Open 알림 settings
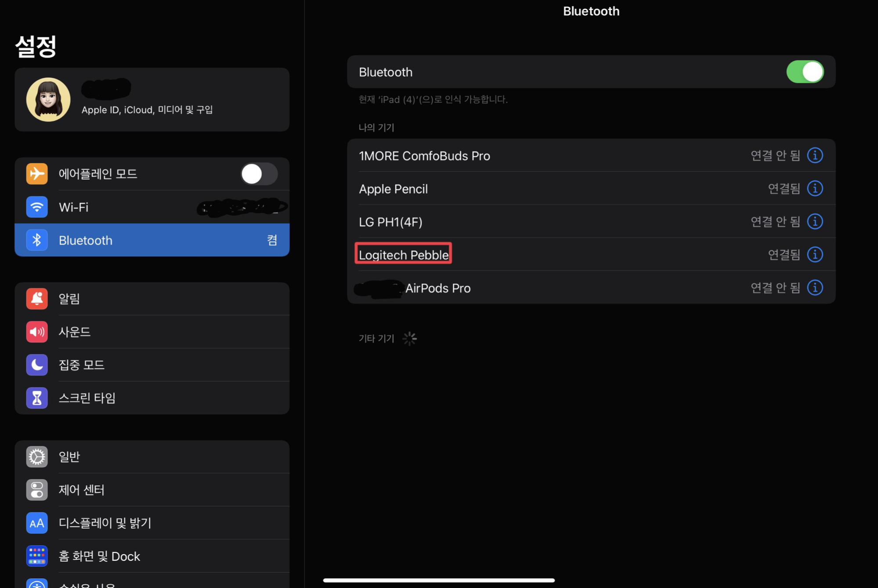 coord(152,299)
